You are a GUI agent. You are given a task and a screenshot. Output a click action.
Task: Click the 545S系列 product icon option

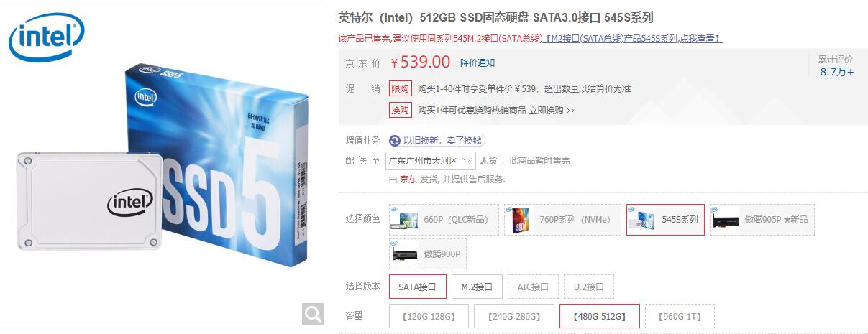pos(642,220)
